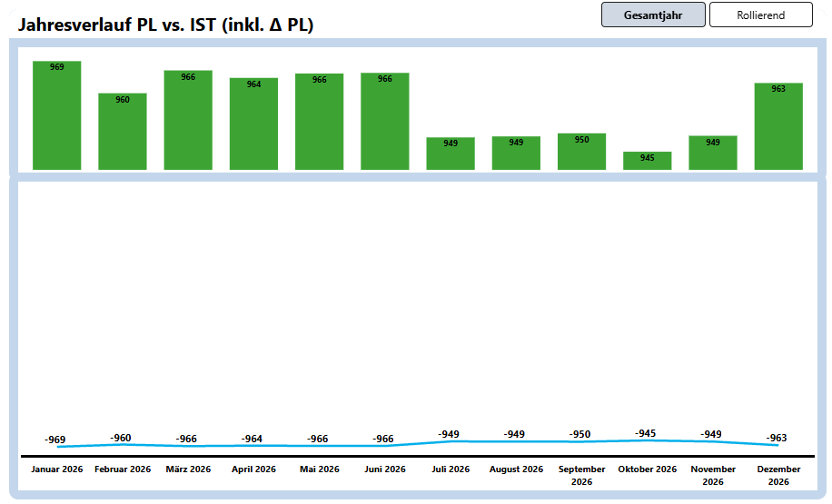Click the line data label -950
832x504 pixels.
[x=581, y=434]
